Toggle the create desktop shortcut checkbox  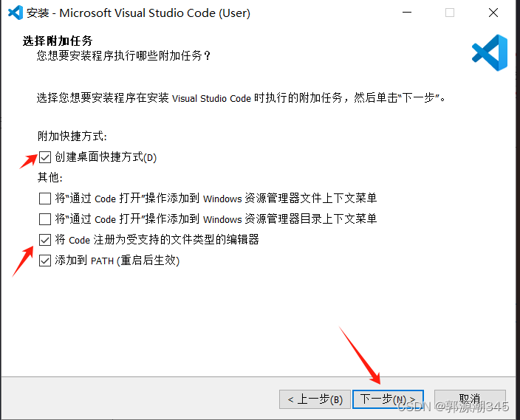tap(45, 157)
